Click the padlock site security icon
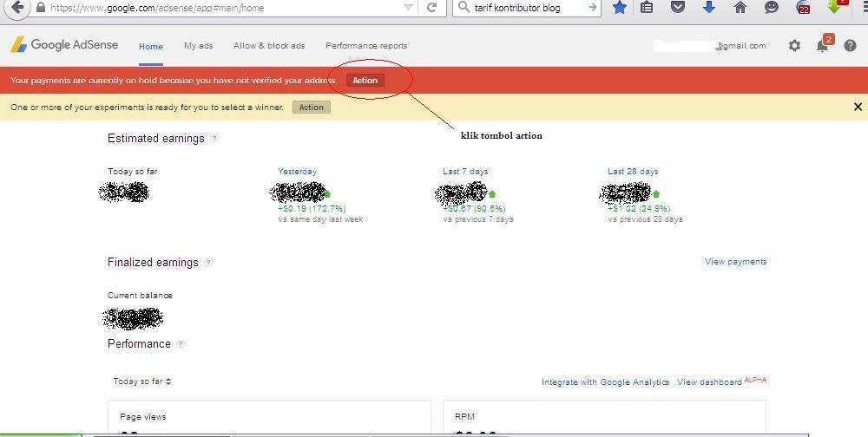This screenshot has height=437, width=868. click(40, 8)
